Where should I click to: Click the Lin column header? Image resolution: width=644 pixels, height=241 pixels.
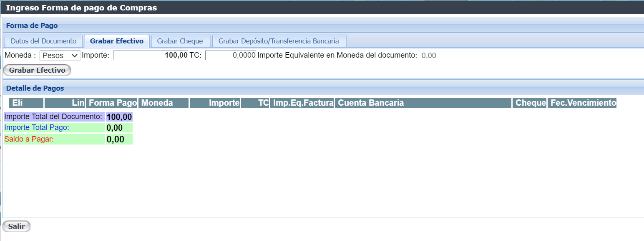(x=65, y=103)
